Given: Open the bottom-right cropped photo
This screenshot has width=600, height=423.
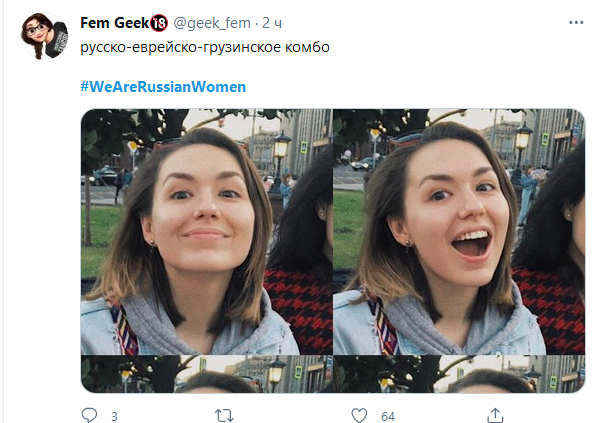Looking at the screenshot, I should click(459, 374).
